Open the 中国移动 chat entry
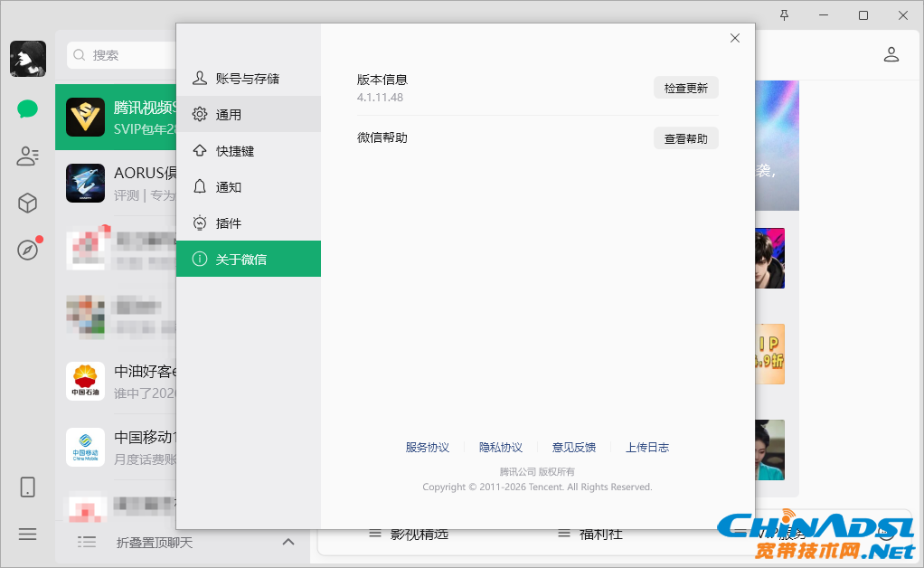Screen dimensions: 924x568 click(x=116, y=447)
